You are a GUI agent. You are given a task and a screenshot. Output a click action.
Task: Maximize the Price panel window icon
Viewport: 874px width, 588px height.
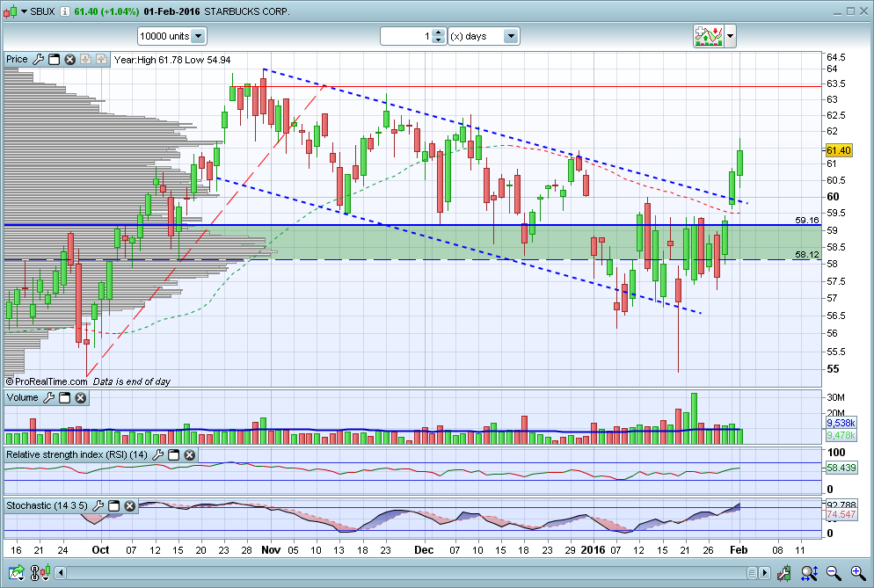pyautogui.click(x=54, y=59)
